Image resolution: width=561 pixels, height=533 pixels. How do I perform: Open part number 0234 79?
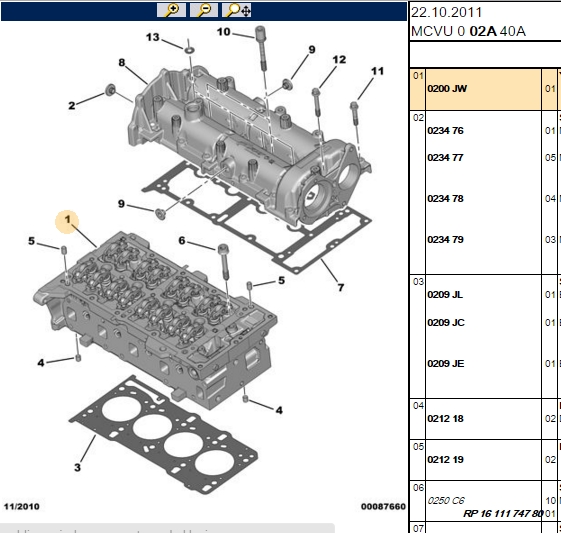[445, 239]
